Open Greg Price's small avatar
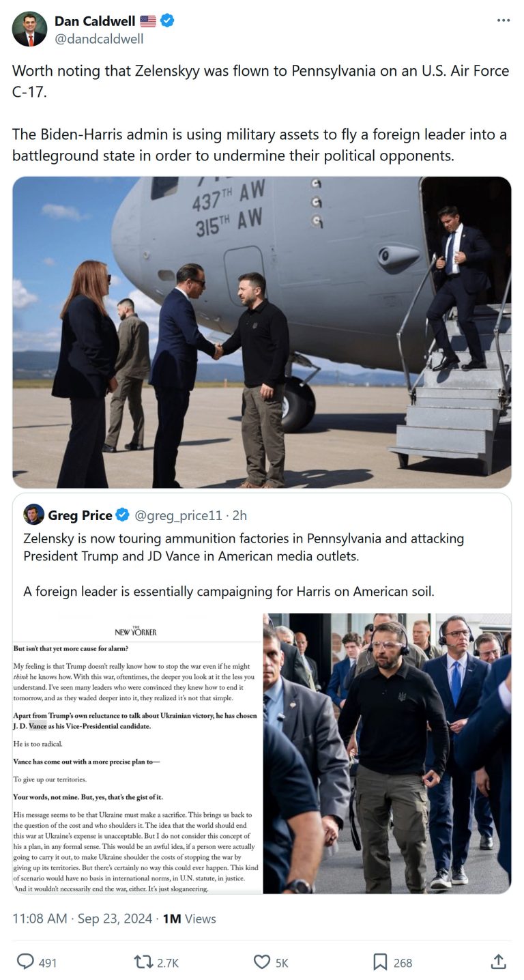 click(33, 515)
